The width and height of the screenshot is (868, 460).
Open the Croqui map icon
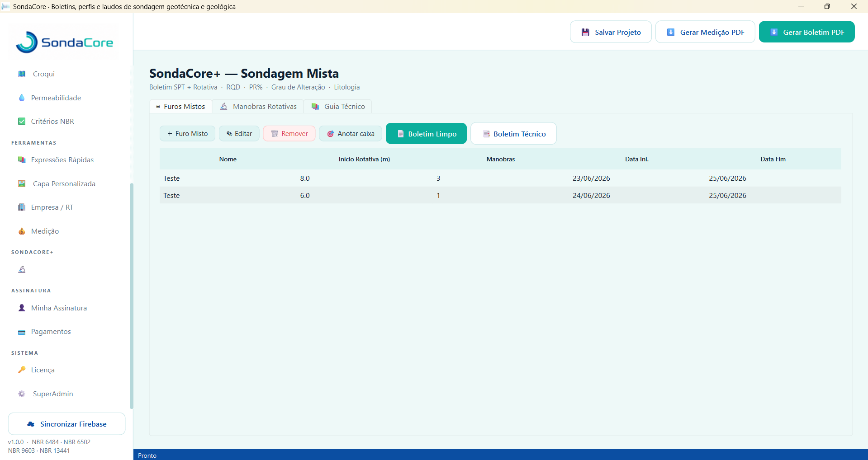22,74
